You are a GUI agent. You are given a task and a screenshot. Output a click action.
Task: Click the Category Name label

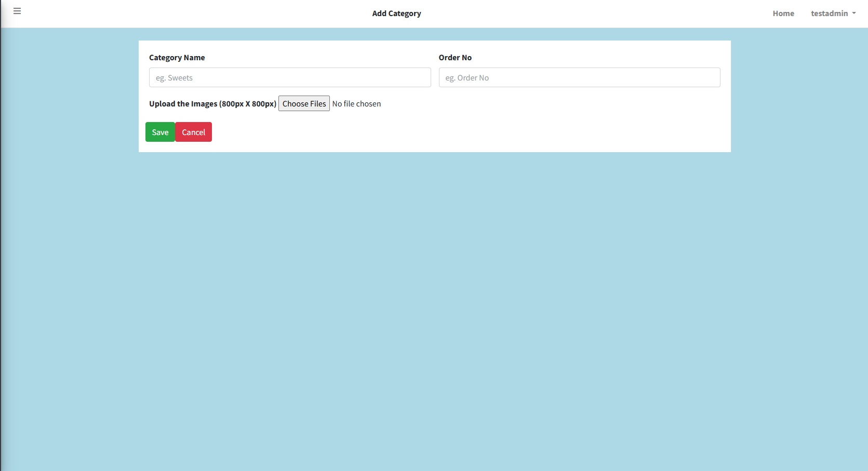point(177,58)
